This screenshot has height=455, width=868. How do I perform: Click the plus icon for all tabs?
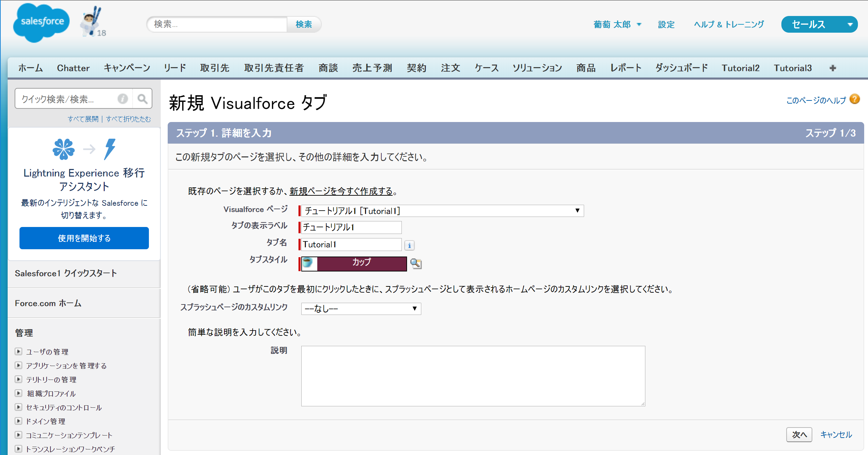click(x=833, y=68)
